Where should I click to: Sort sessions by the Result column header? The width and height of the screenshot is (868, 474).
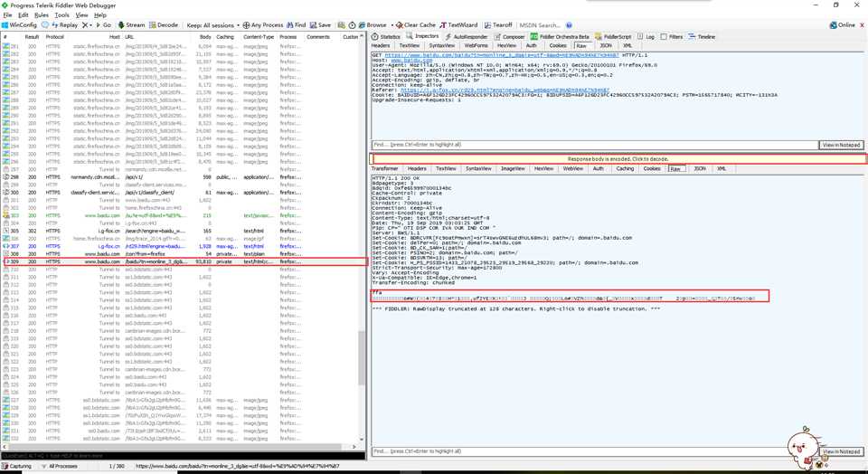[32, 37]
